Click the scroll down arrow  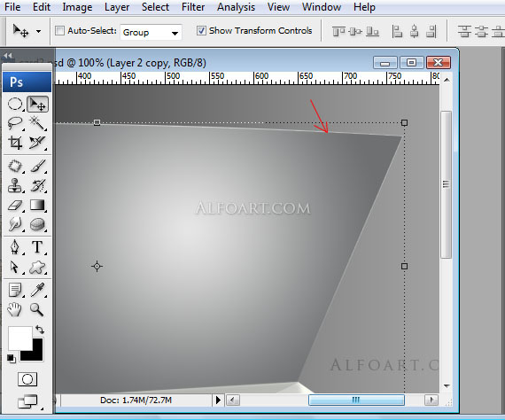(x=447, y=385)
